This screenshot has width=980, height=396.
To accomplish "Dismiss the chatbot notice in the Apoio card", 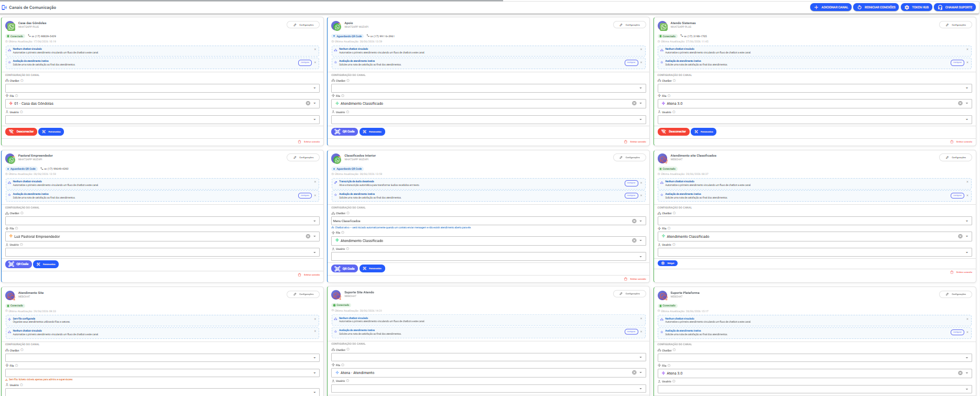I will point(641,49).
